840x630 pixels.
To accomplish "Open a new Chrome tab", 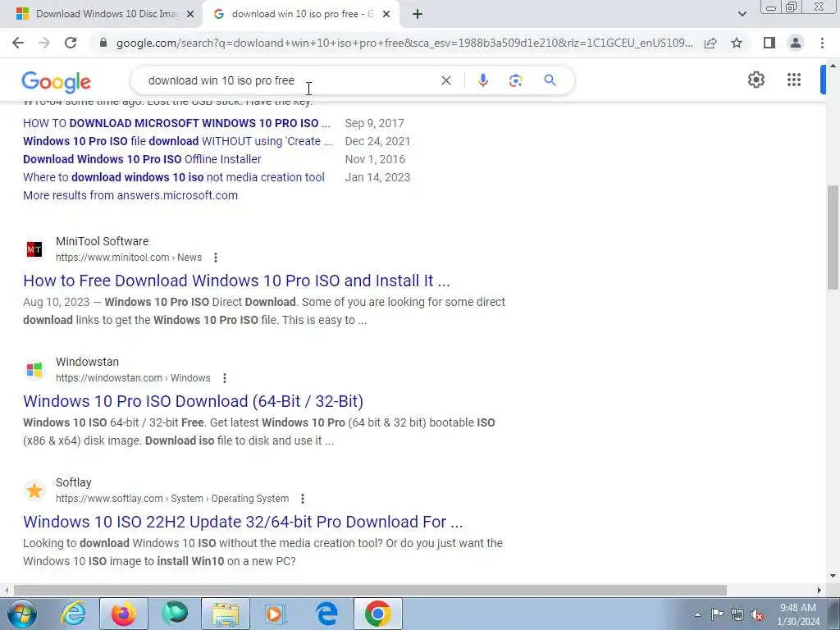I will (418, 14).
